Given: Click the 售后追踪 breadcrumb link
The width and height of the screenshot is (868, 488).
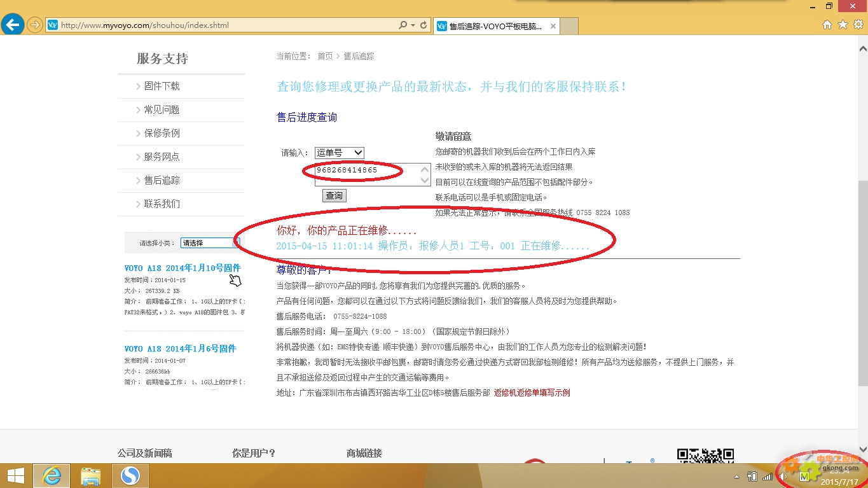Looking at the screenshot, I should 359,56.
